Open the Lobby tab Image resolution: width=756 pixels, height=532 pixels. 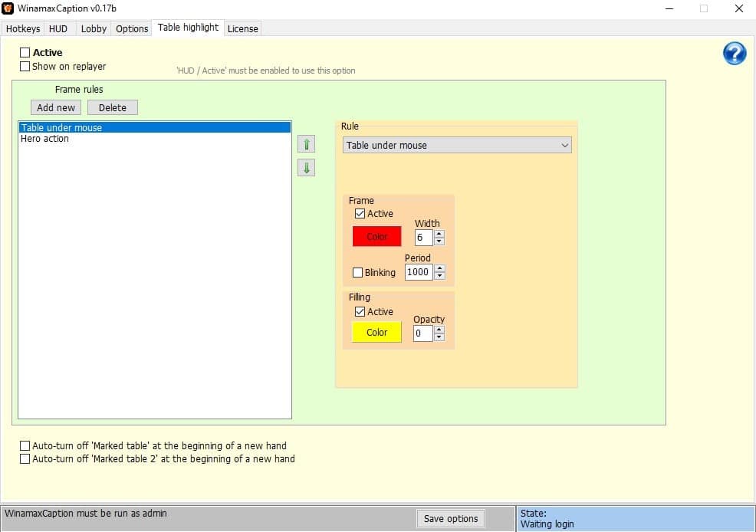tap(94, 29)
